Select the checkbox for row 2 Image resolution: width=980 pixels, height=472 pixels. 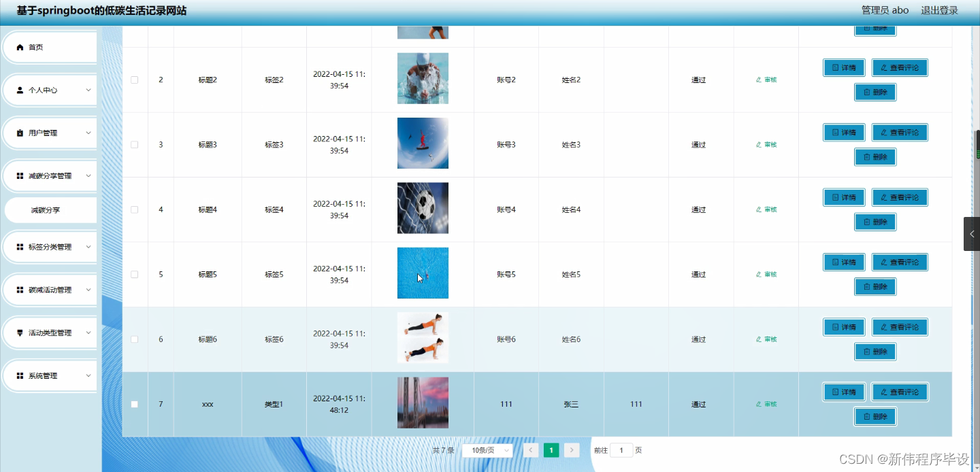(x=134, y=80)
